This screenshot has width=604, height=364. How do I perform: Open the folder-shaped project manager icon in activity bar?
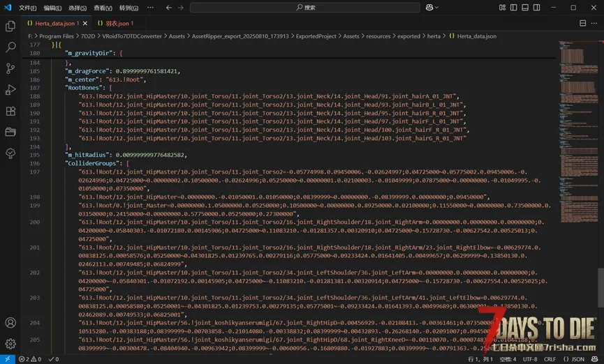coord(10,132)
